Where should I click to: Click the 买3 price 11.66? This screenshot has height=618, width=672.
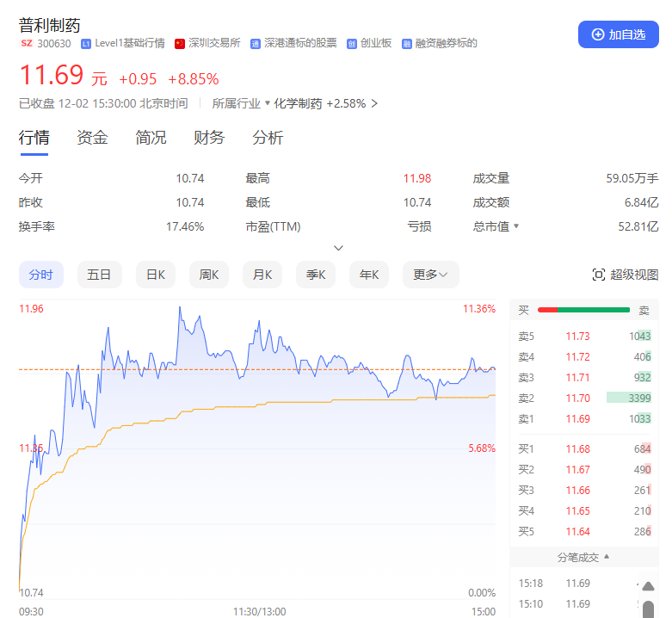[x=577, y=491]
